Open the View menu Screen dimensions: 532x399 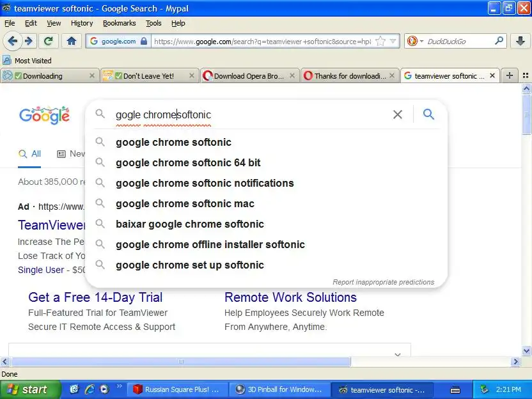54,23
